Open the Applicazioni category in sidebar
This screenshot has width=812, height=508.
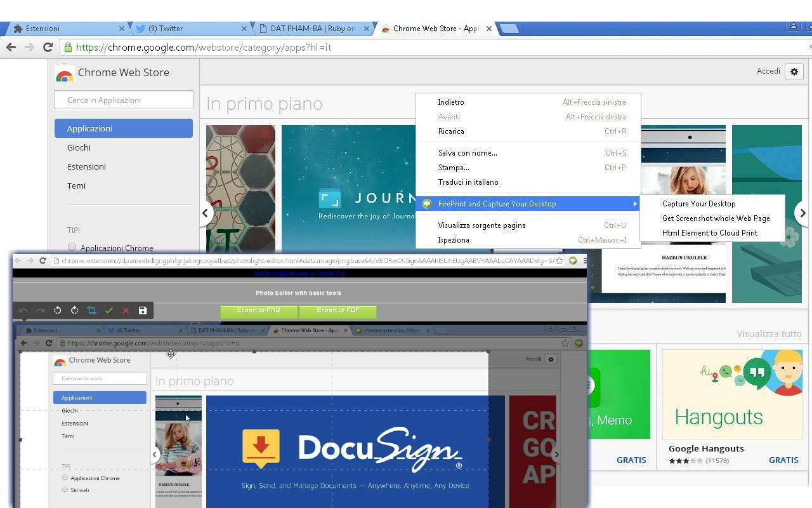[x=124, y=128]
